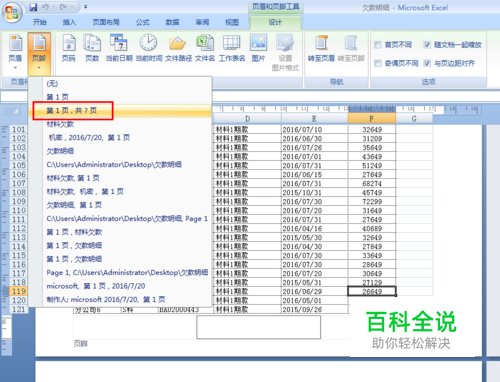Choose footer option 第 1 页
The height and width of the screenshot is (382, 500).
pyautogui.click(x=120, y=97)
